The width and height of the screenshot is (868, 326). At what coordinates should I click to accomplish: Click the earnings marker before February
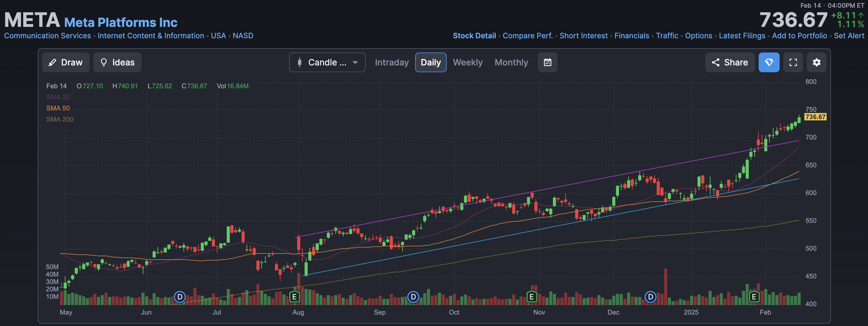tap(754, 297)
